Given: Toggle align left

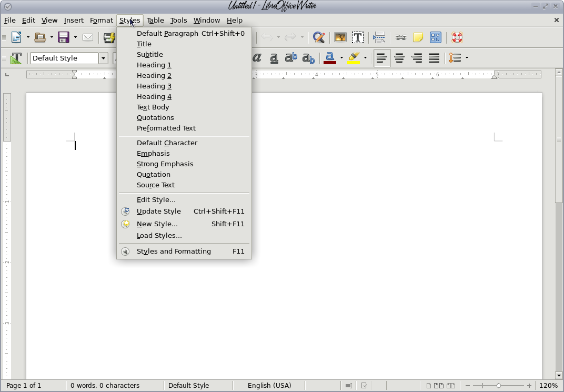Looking at the screenshot, I should tap(382, 58).
